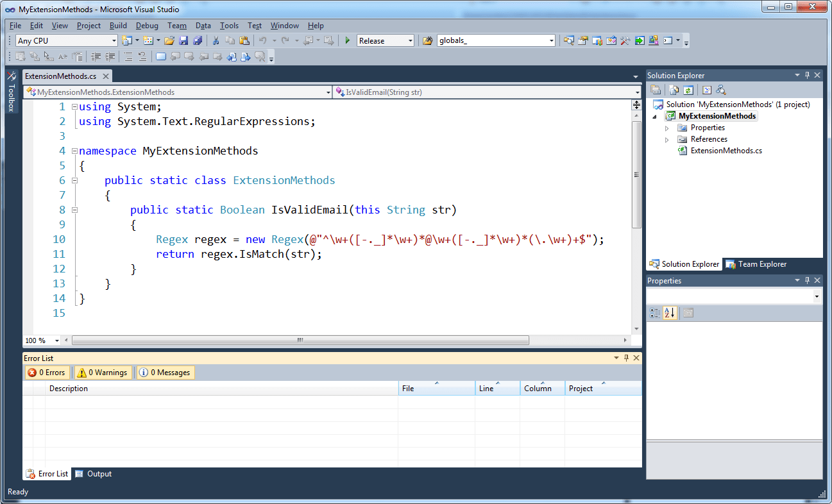The image size is (832, 504).
Task: Toggle auto-hide pin on Properties panel
Action: pyautogui.click(x=807, y=280)
